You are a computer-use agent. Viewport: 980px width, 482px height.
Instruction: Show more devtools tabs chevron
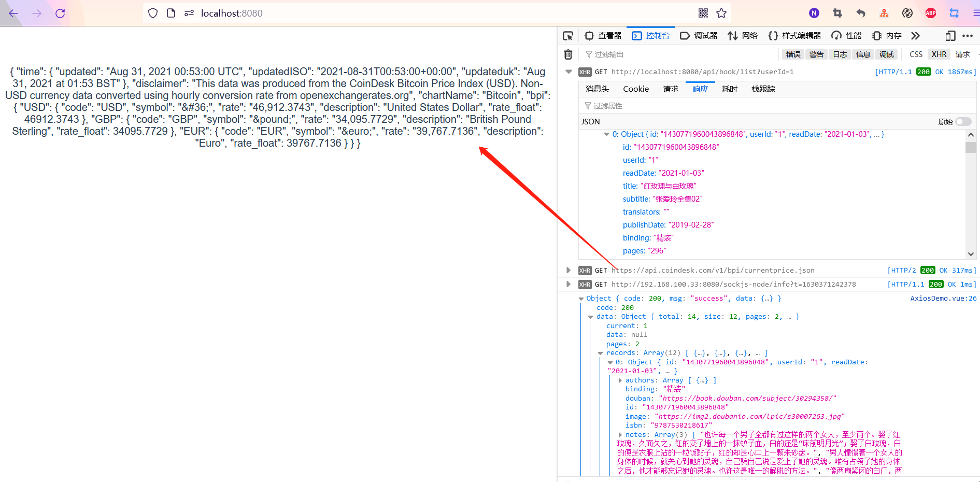click(x=915, y=36)
